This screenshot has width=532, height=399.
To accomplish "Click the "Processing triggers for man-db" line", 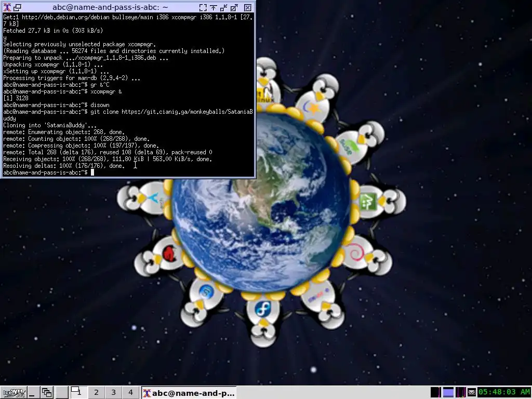I will 72,78.
